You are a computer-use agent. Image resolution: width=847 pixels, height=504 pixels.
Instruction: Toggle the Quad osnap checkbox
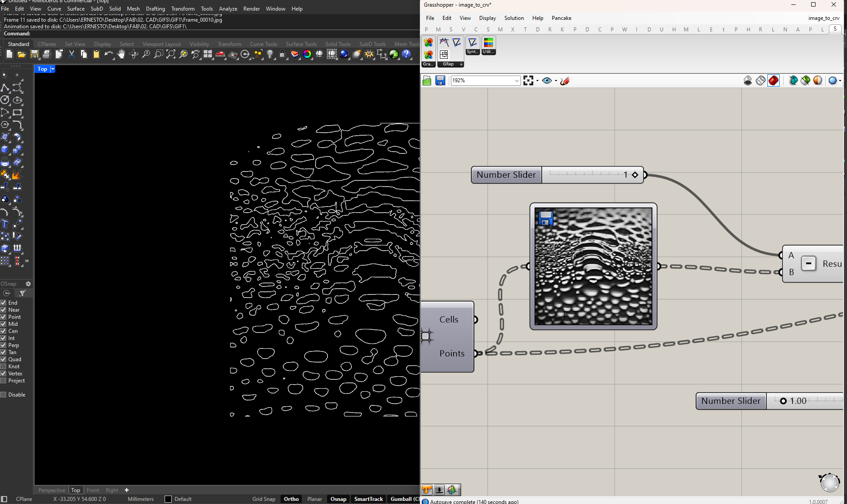pos(3,359)
